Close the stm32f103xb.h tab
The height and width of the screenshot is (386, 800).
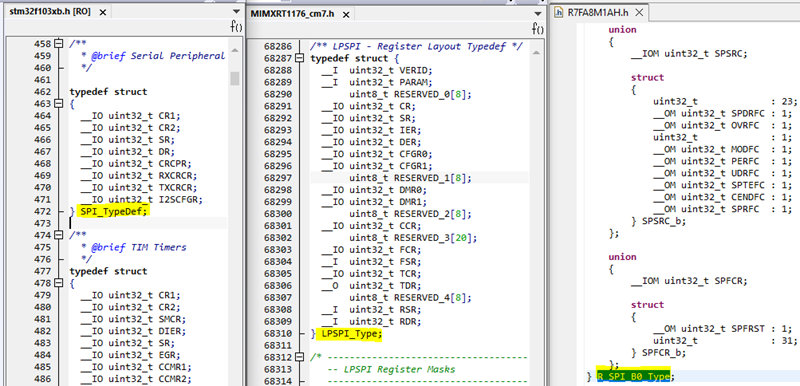point(103,12)
